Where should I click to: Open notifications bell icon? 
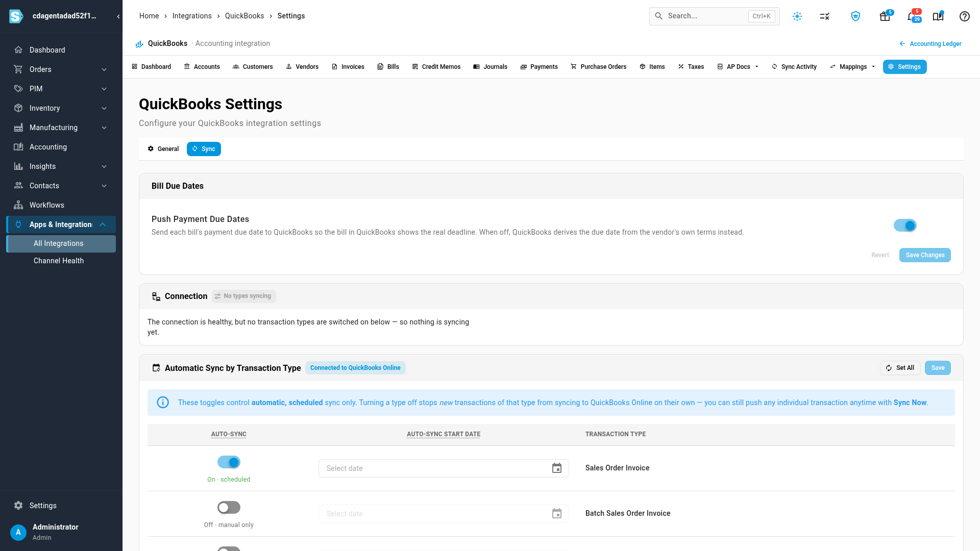[x=911, y=16]
